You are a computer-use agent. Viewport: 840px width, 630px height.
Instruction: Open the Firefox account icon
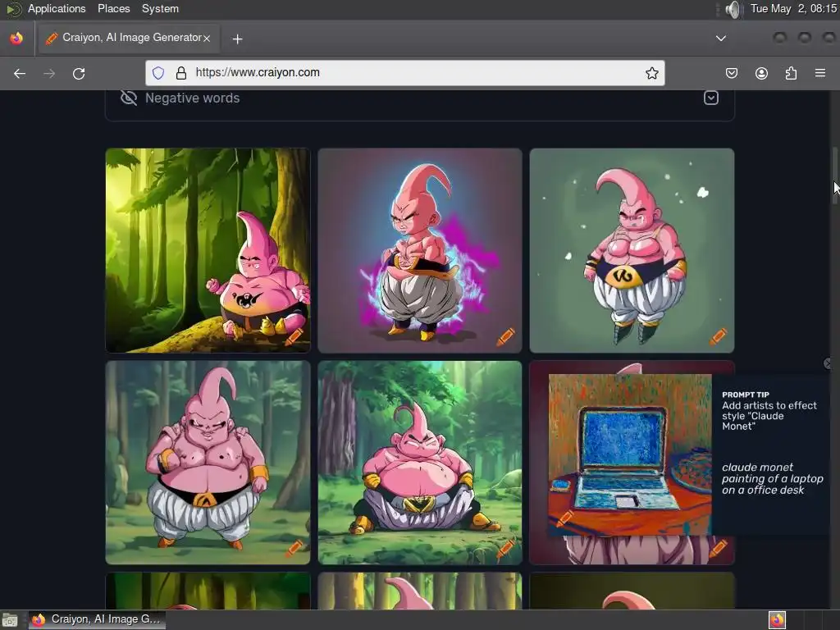pyautogui.click(x=761, y=73)
